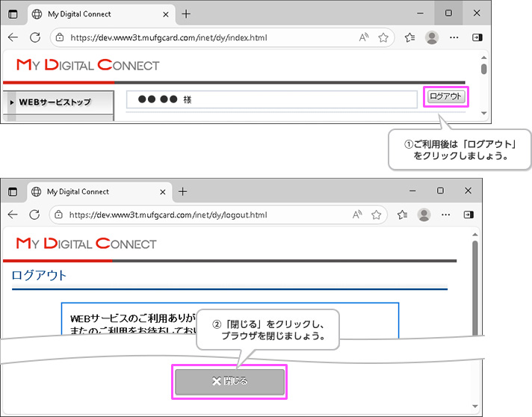Reload the logout.html page
532x417 pixels.
(x=34, y=214)
